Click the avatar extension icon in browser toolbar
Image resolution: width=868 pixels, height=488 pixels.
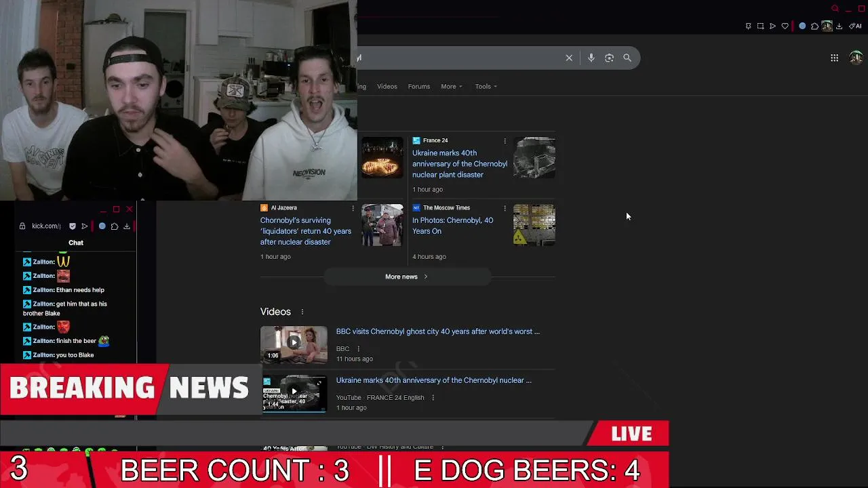tap(827, 26)
